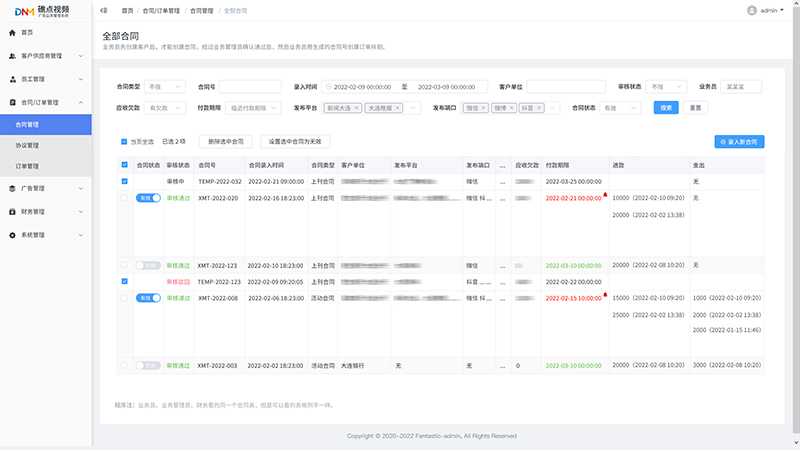This screenshot has width=800, height=450.
Task: Click the 合同号 input field
Action: coord(251,87)
